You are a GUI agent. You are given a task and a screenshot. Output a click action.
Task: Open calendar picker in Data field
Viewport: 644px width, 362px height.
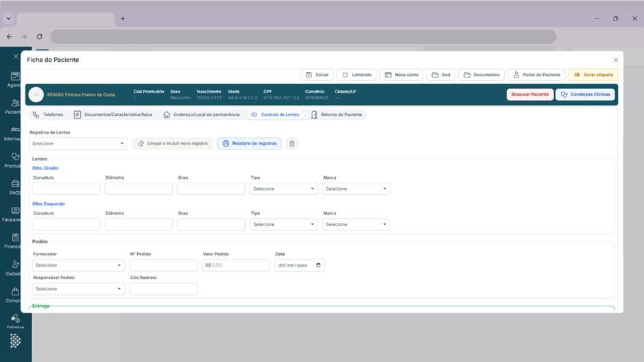(x=318, y=265)
